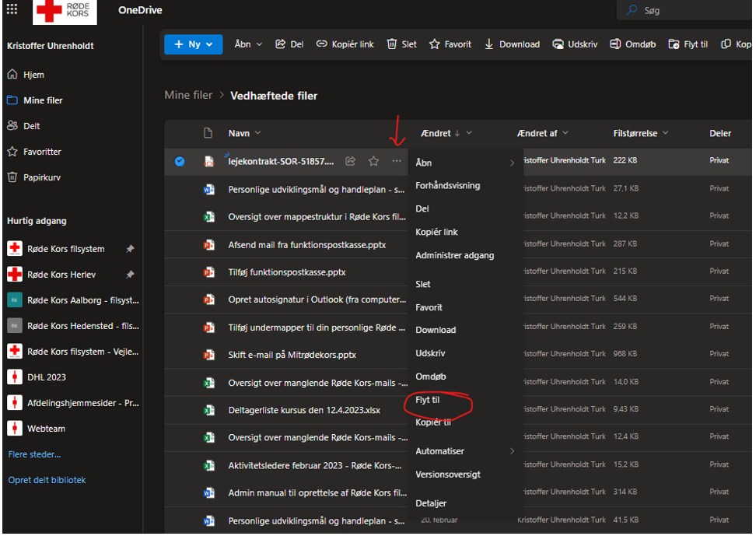Image resolution: width=756 pixels, height=536 pixels.
Task: Open Mine filer in the sidebar
Action: click(x=35, y=100)
